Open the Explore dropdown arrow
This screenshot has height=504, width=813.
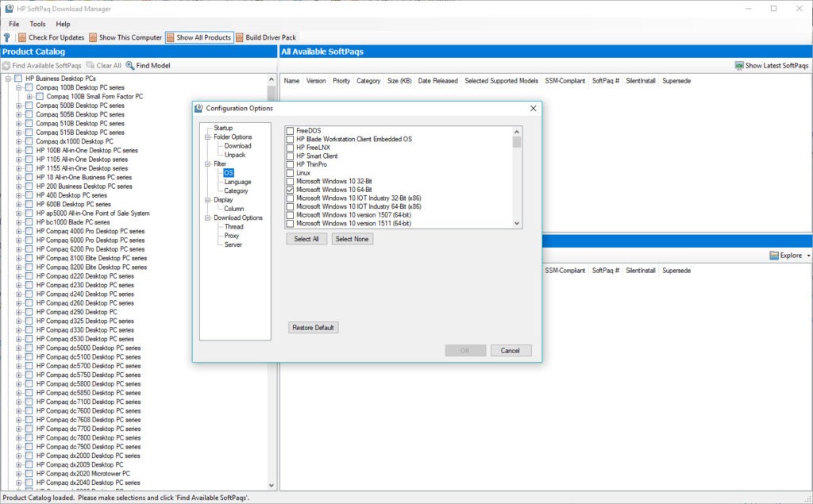pos(808,256)
